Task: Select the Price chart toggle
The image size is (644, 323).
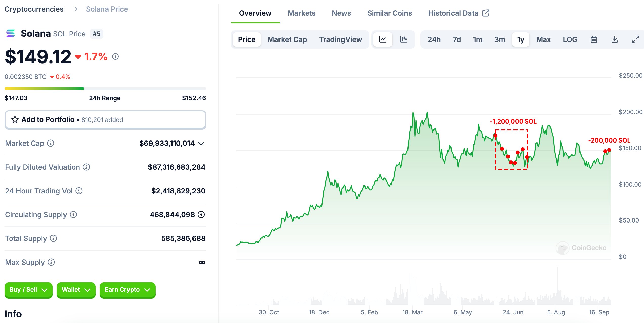Action: (247, 39)
